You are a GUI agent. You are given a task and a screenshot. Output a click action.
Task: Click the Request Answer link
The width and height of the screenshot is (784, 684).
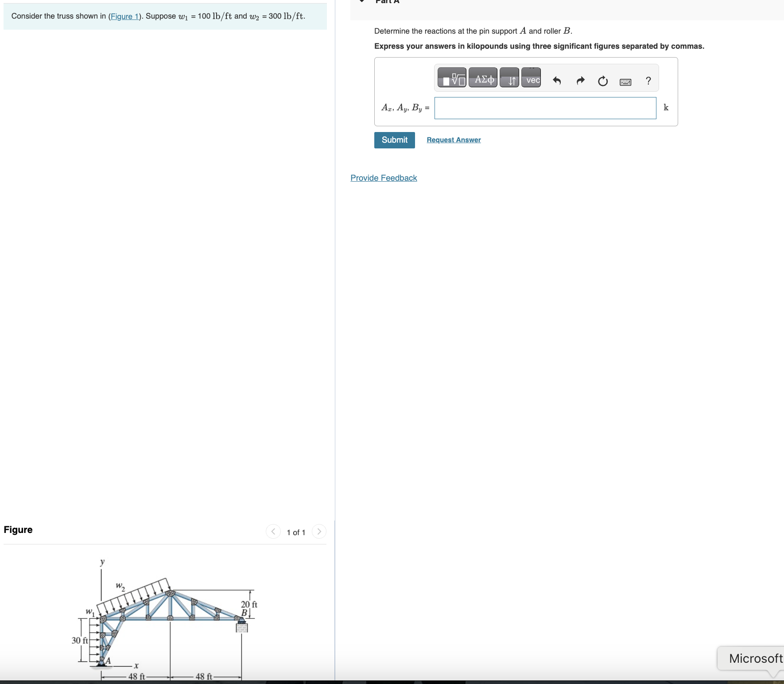coord(454,140)
